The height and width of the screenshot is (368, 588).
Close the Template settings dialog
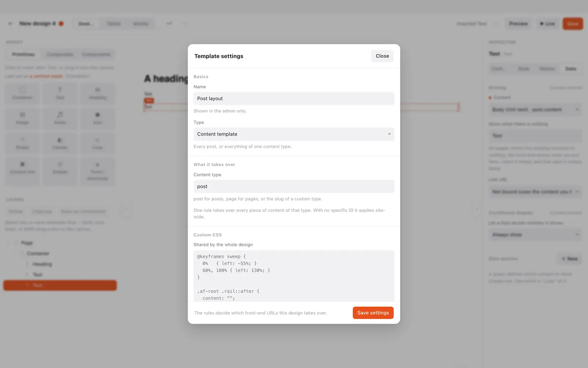pos(382,56)
